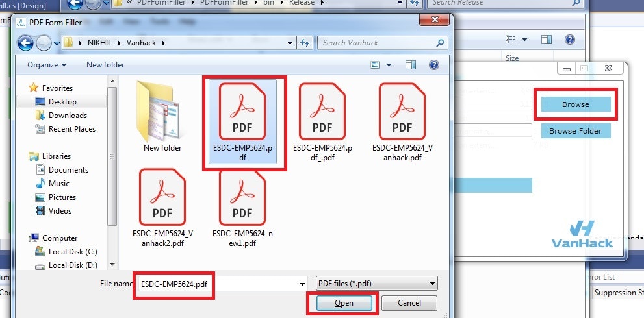Click the dialog's forward navigation arrow
The image size is (644, 318).
(x=43, y=43)
